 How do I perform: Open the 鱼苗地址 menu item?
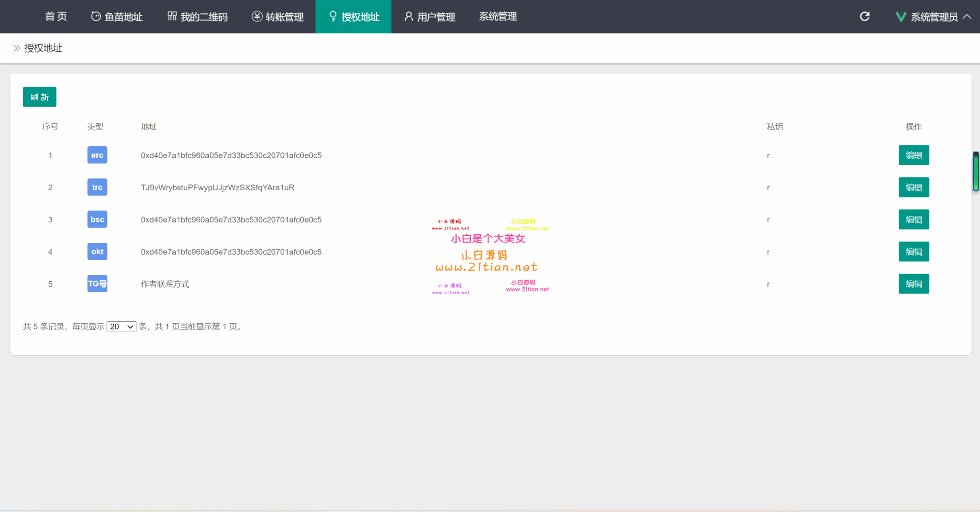pyautogui.click(x=117, y=17)
